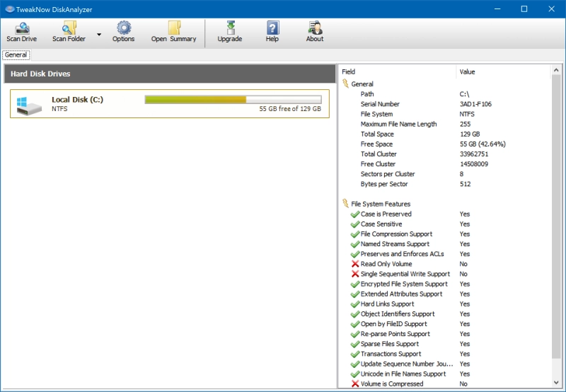Click the check icon for Unicode in File Names Support

[355, 374]
